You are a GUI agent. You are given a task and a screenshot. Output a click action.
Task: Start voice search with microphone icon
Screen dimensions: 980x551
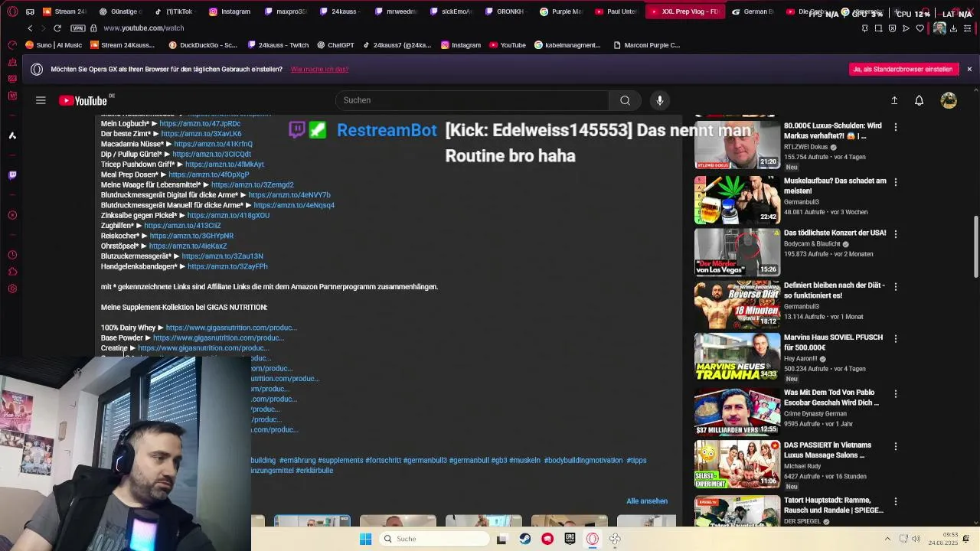tap(660, 100)
